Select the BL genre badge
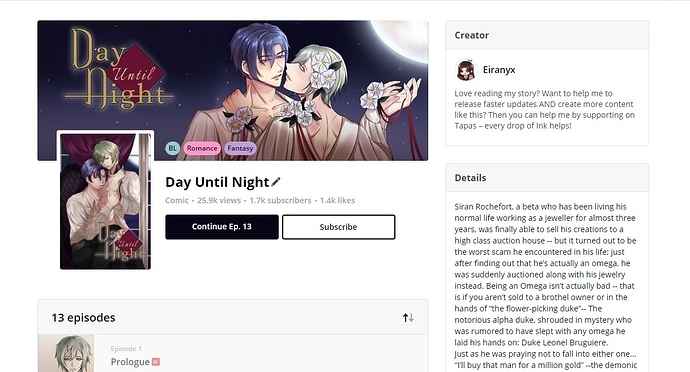This screenshot has width=690, height=372. [x=172, y=148]
